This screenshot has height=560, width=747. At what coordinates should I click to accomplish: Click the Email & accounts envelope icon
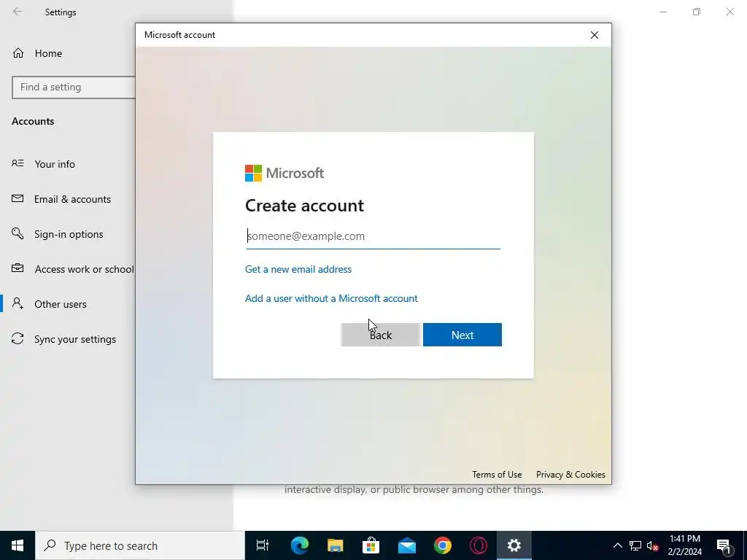[x=18, y=198]
